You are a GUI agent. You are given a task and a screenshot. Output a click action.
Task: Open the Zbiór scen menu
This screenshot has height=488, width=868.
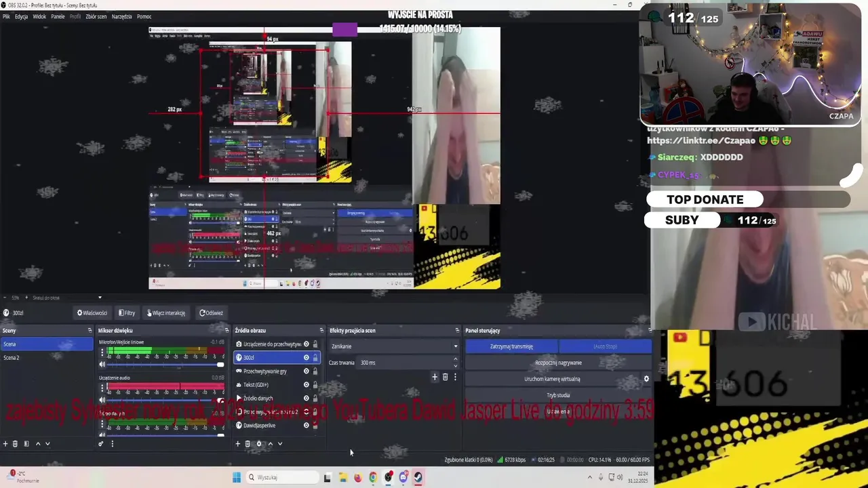click(96, 16)
